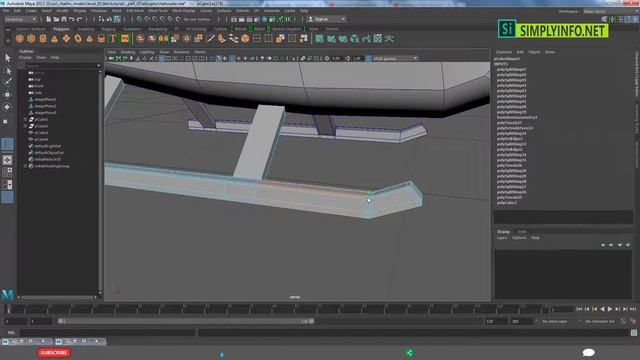Click the Type (T) text tool icon
640x360 pixels.
coord(113,39)
